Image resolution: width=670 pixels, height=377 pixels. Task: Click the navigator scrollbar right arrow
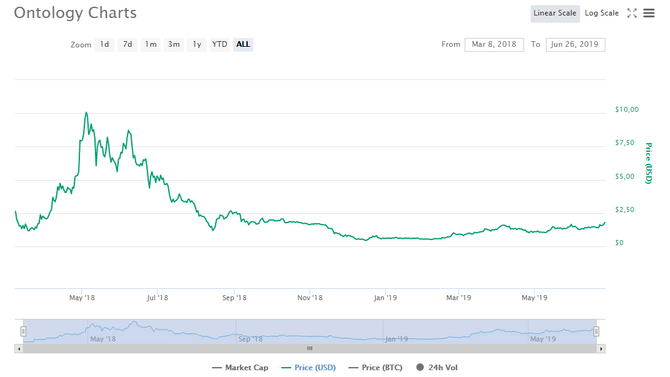(x=601, y=349)
